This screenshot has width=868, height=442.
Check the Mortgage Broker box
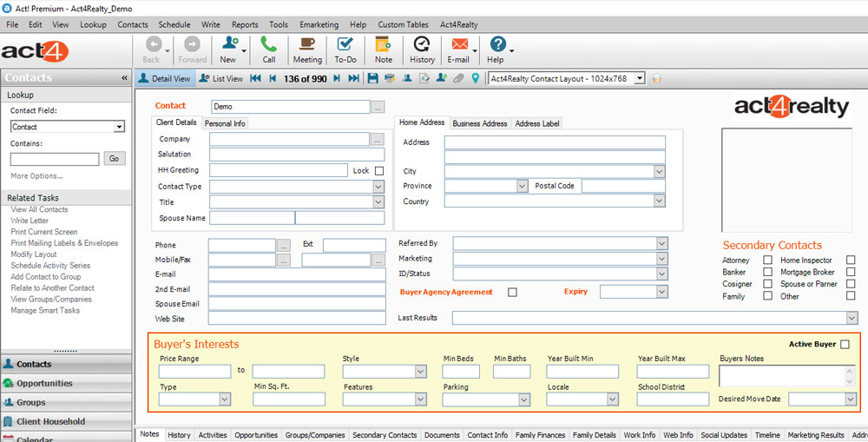pos(851,272)
